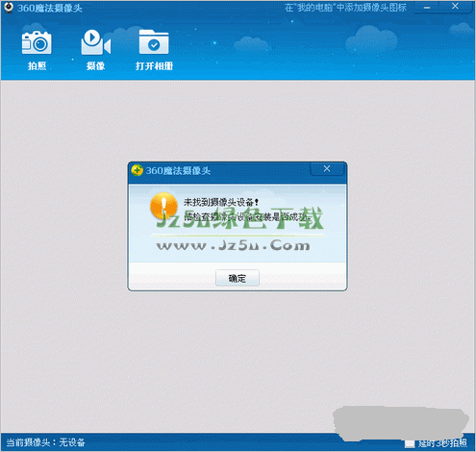Minimize the main 360魔法摄像头 window

pos(427,7)
